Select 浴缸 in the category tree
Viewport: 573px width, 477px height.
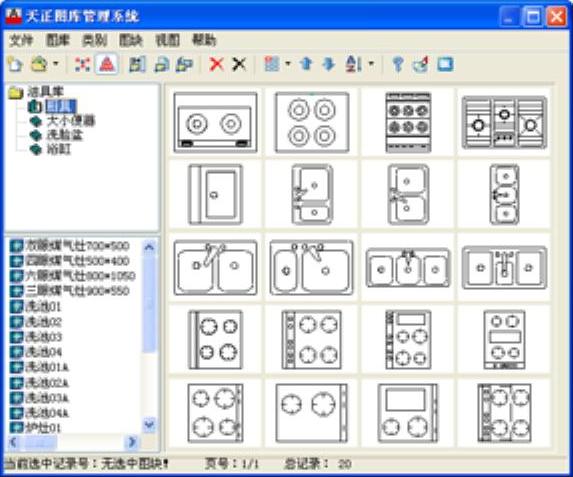(59, 149)
